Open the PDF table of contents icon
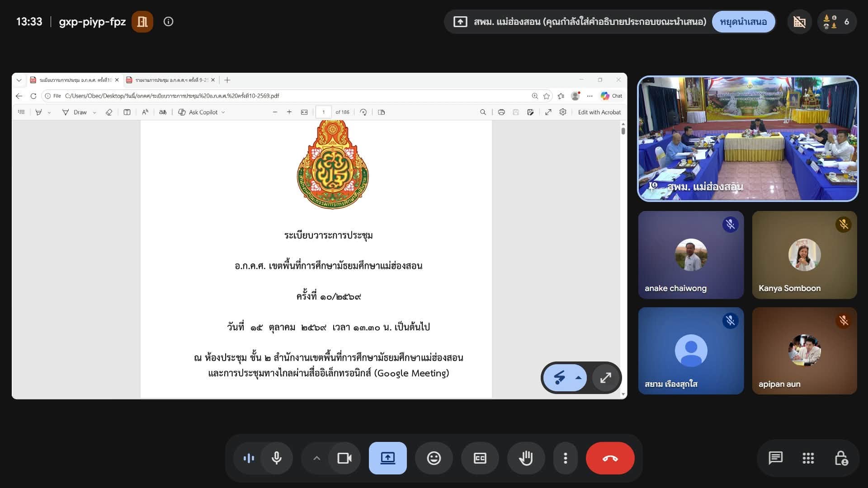Viewport: 868px width, 488px height. coord(21,112)
